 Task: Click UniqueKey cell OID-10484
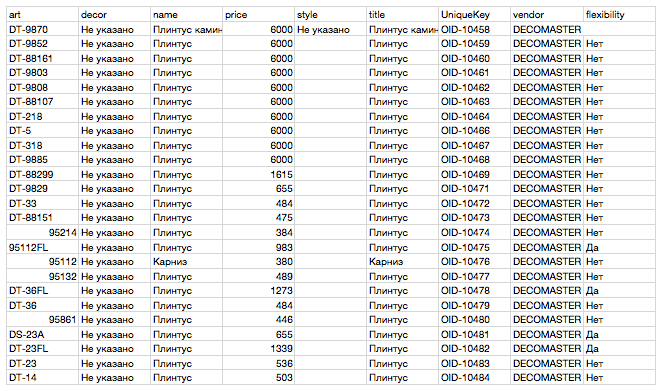(x=474, y=377)
